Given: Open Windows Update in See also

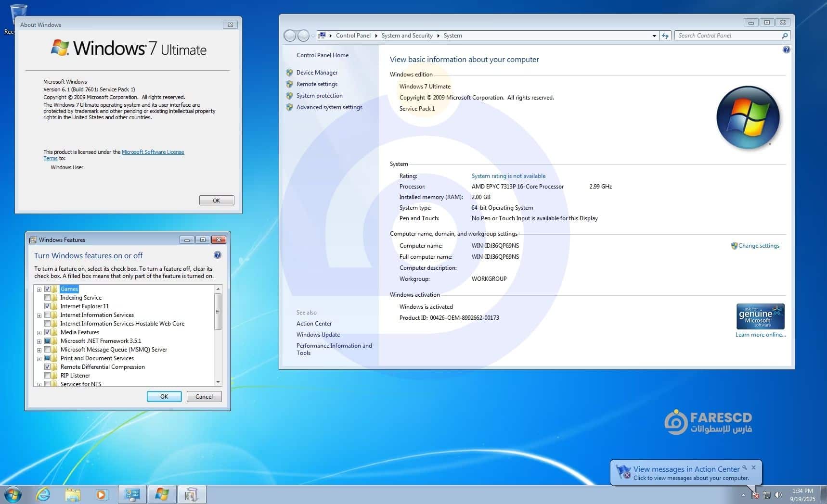Looking at the screenshot, I should 318,335.
